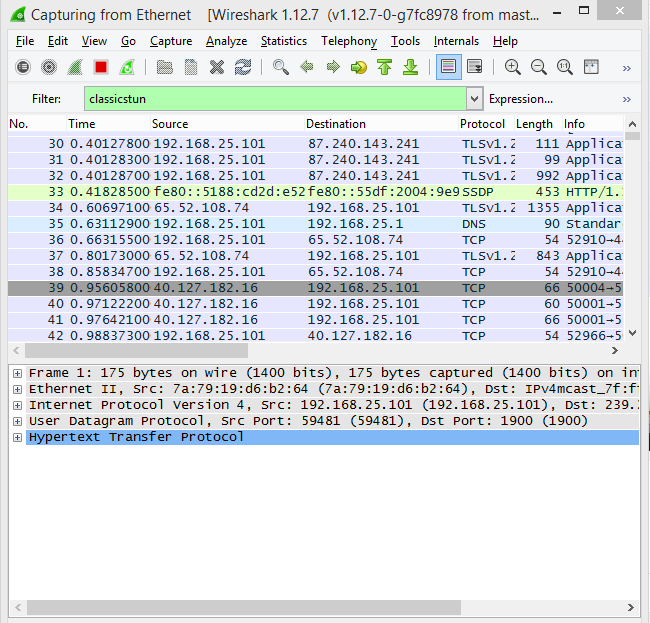Open the Capture menu
The width and height of the screenshot is (650, 623).
(x=171, y=41)
